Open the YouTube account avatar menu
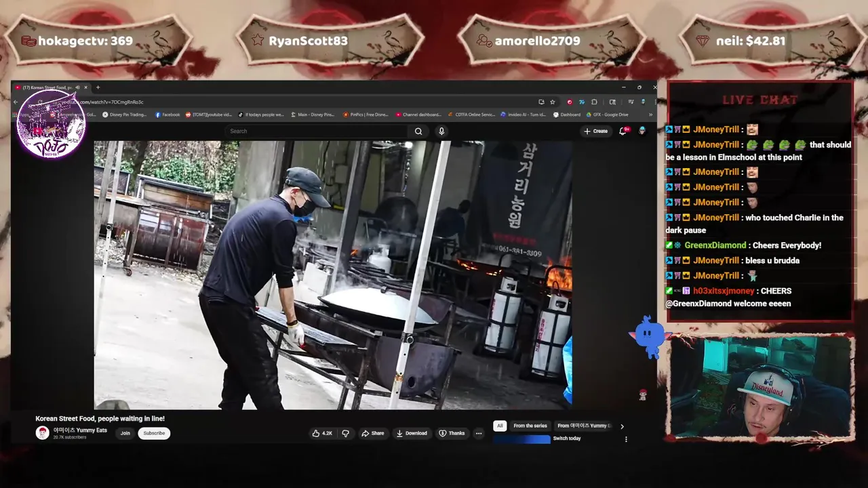Viewport: 868px width, 488px height. click(x=642, y=131)
